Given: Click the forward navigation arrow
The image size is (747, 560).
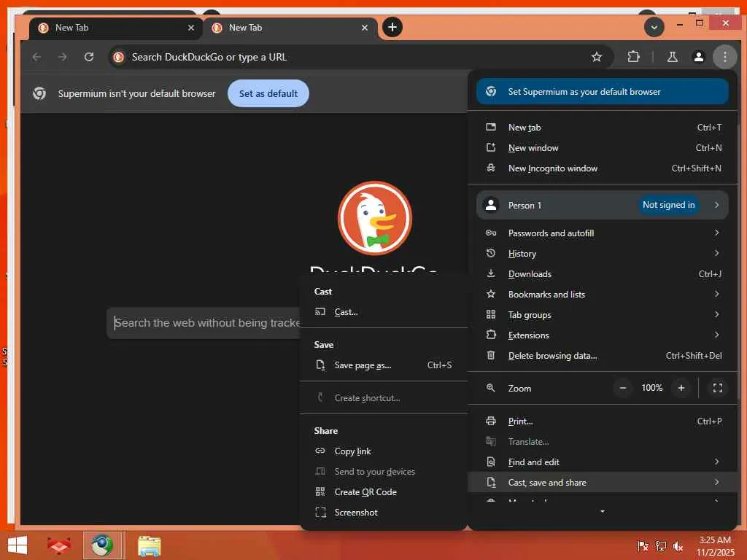Looking at the screenshot, I should click(x=63, y=57).
